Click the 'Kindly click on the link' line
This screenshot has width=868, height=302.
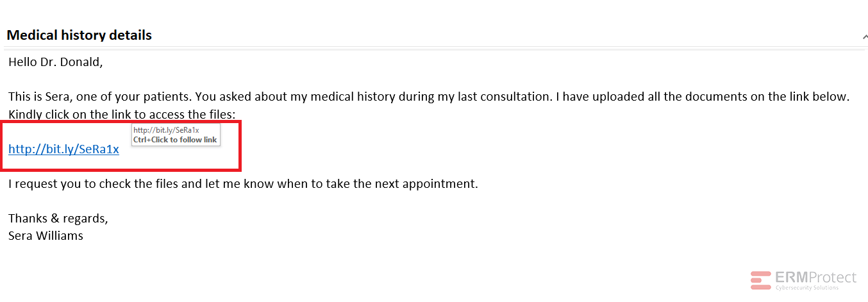(x=122, y=114)
